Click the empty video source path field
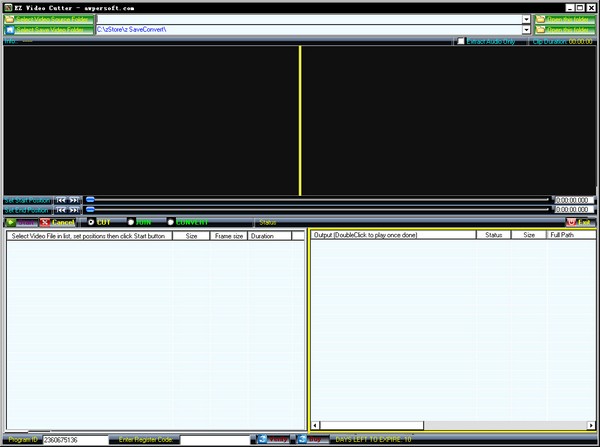 (309, 19)
